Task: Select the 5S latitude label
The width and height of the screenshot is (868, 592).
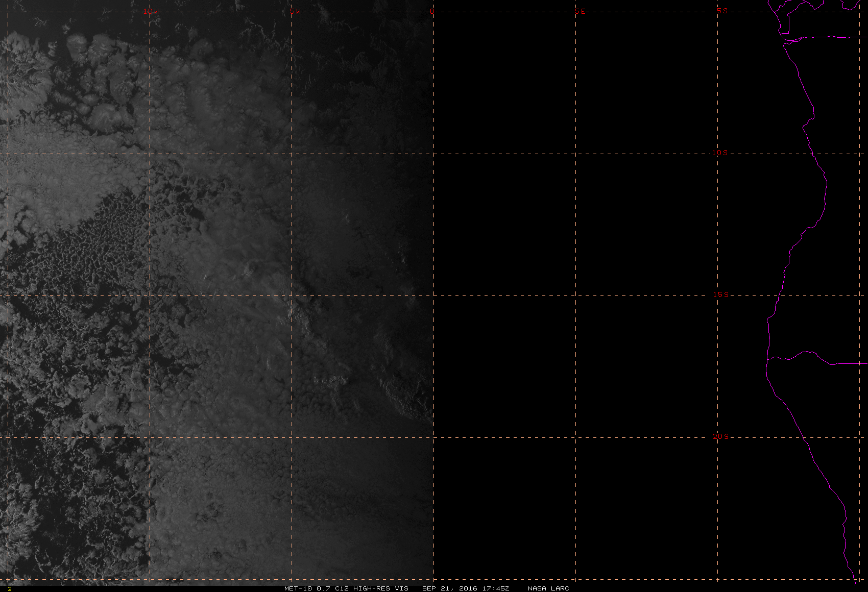Action: (x=722, y=11)
